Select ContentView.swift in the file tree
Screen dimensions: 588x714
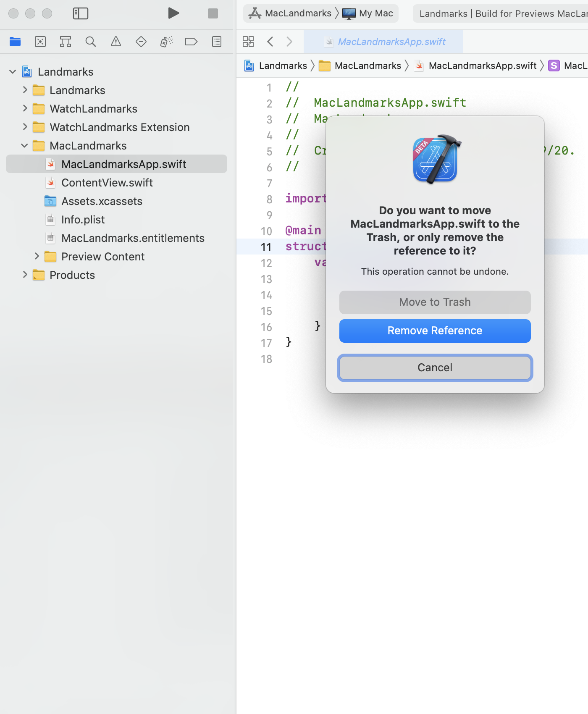(x=107, y=183)
